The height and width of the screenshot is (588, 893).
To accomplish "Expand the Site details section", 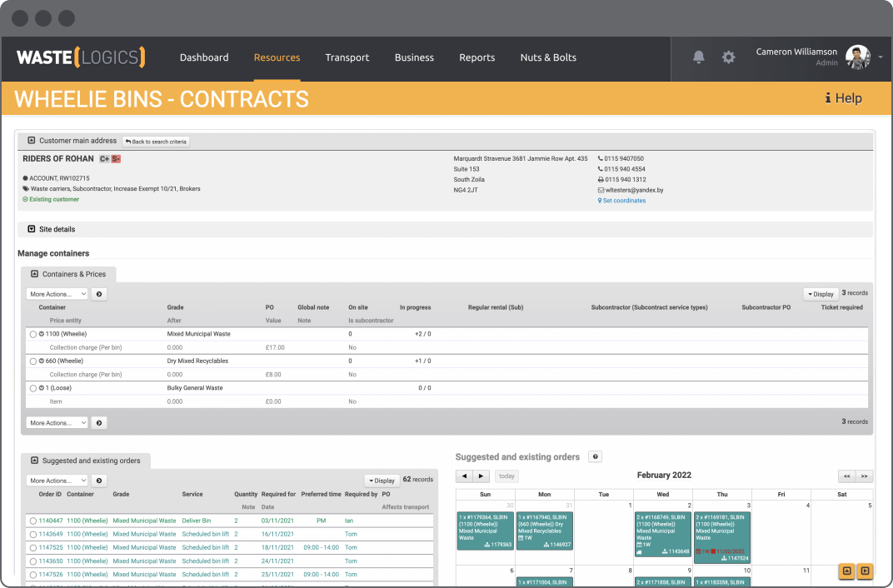I will [32, 229].
